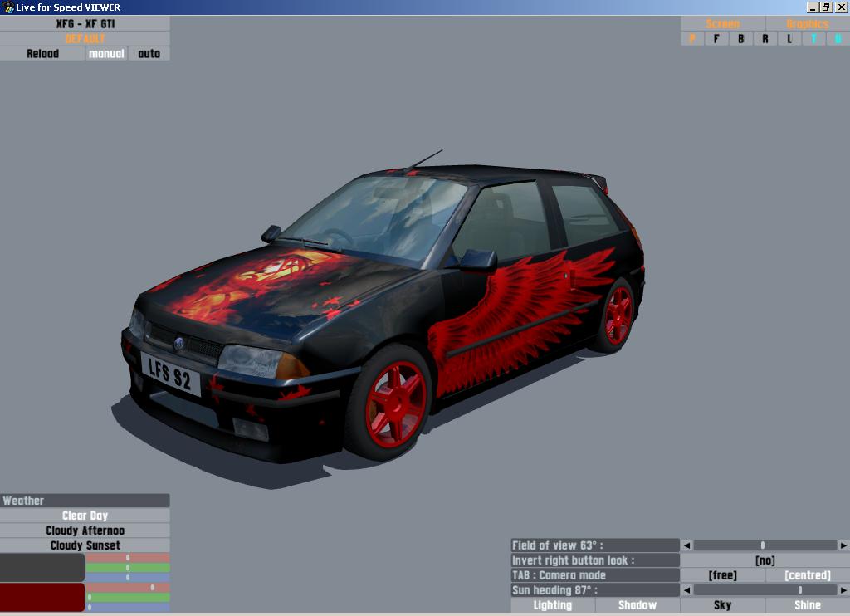Click the XFG - XF GTI car name
The width and height of the screenshot is (850, 616).
(x=85, y=24)
